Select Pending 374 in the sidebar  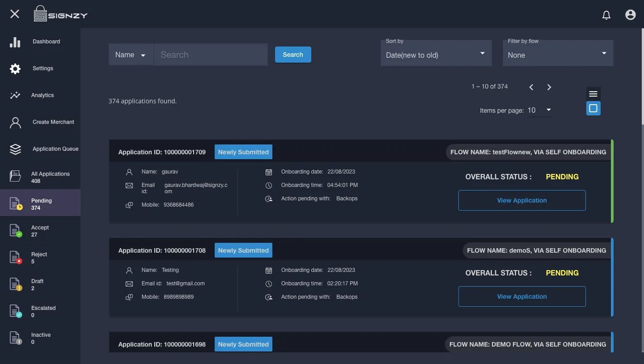40,203
